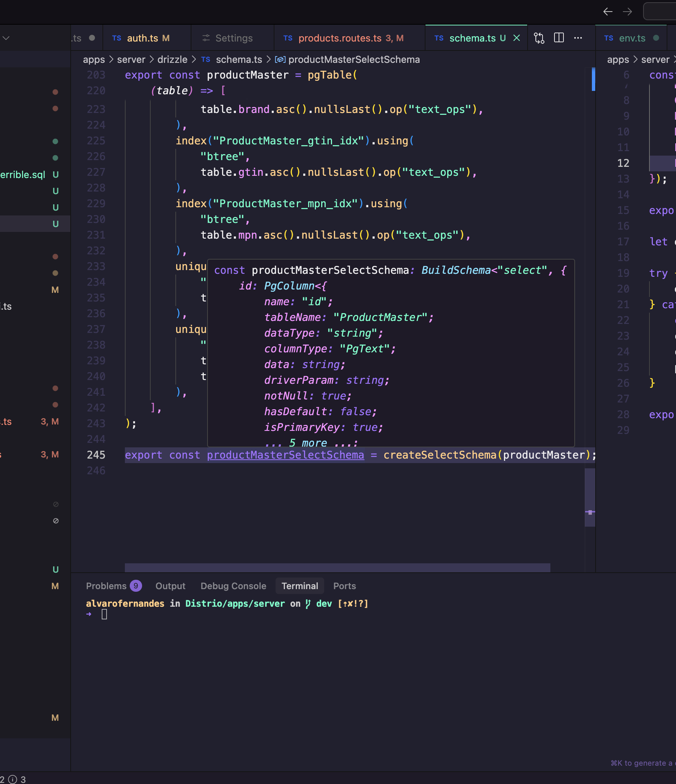The width and height of the screenshot is (676, 784).
Task: Click line number 245 in the gutter
Action: [x=96, y=455]
